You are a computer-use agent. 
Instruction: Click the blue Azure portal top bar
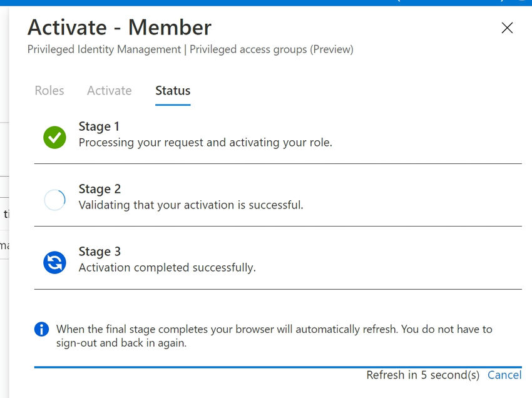pyautogui.click(x=266, y=3)
